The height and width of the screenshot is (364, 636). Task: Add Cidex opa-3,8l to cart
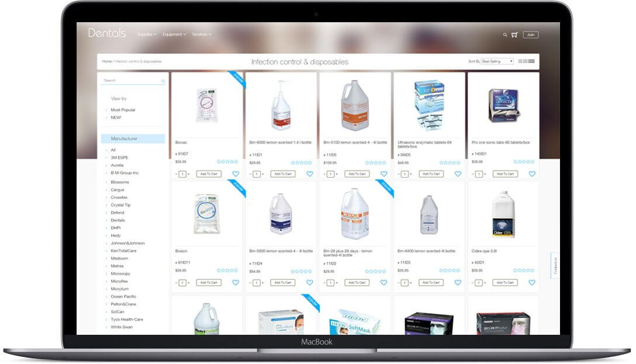(505, 283)
